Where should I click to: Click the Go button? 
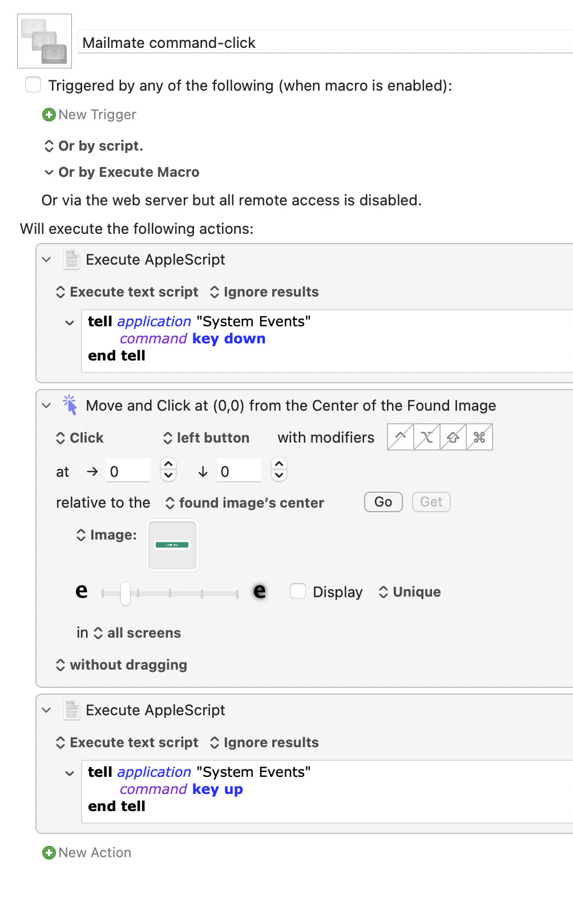click(x=384, y=502)
